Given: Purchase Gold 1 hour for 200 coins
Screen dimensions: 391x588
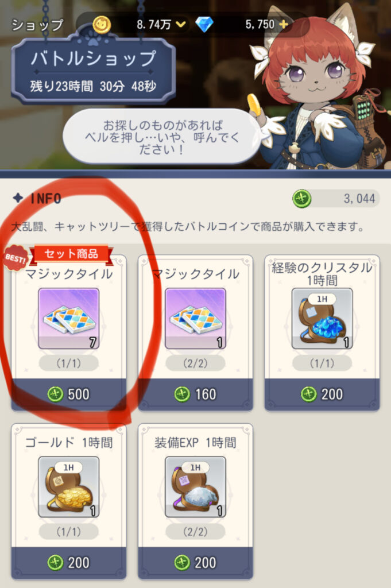Looking at the screenshot, I should [68, 563].
